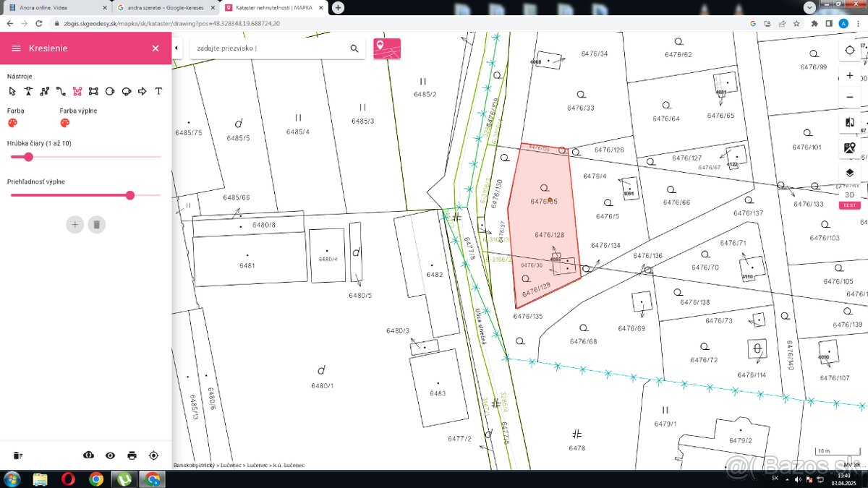
Task: Open the map layers stack button
Action: pos(849,173)
